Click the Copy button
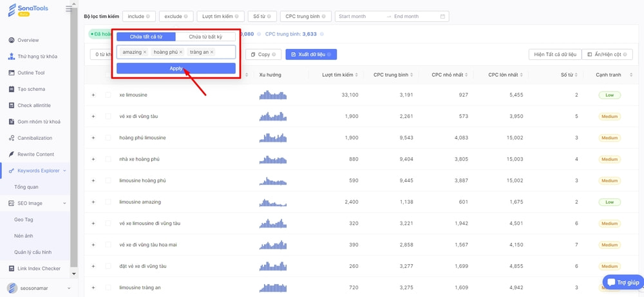The width and height of the screenshot is (644, 297). [x=263, y=54]
